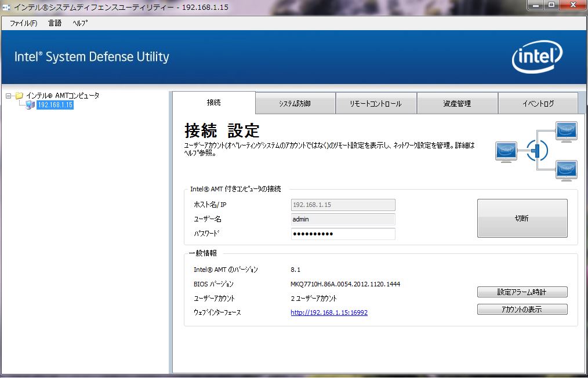Select 192.168.1.15 entry in the tree
Screen dimensions: 588x378
[x=55, y=105]
